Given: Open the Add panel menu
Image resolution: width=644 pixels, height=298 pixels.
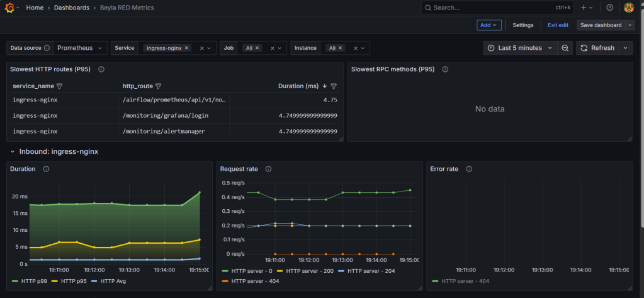Looking at the screenshot, I should point(489,25).
